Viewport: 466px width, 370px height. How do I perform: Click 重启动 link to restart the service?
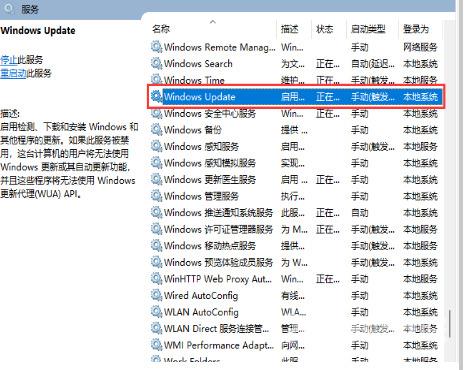click(x=13, y=73)
